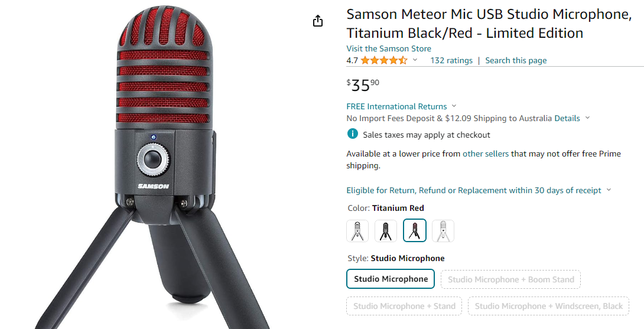Choose Studio Microphone + Windscreen, Black style
The height and width of the screenshot is (329, 644).
pos(548,306)
